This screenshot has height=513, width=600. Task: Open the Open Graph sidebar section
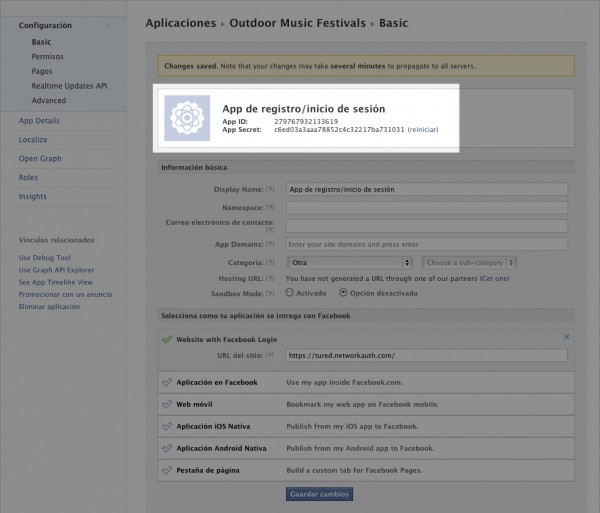[x=40, y=158]
